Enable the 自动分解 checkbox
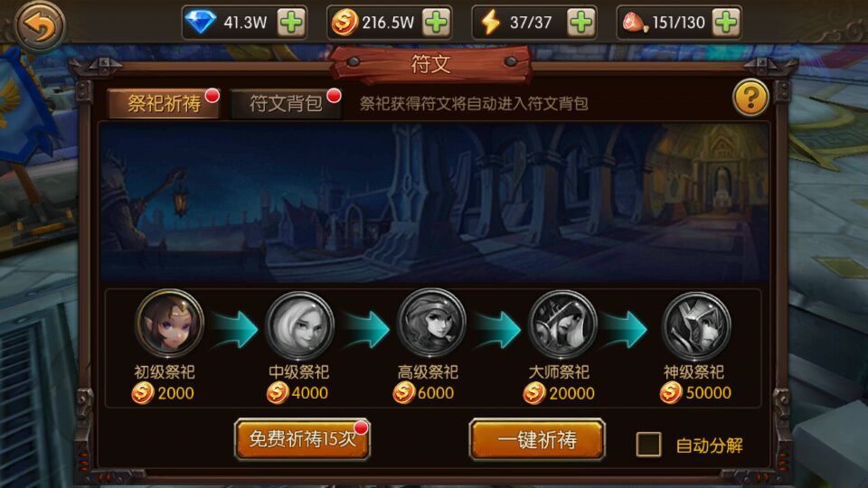 648,445
